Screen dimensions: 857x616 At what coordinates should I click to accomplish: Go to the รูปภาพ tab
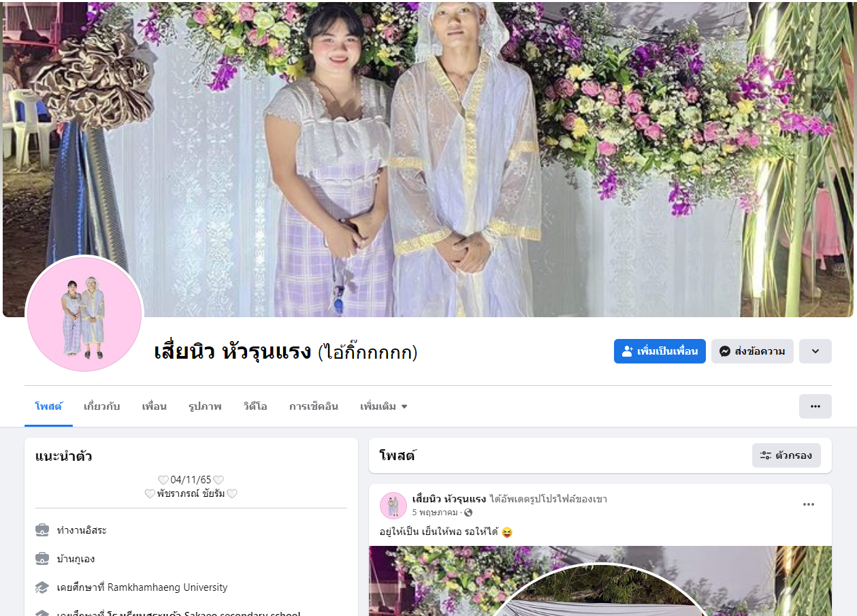pos(205,406)
